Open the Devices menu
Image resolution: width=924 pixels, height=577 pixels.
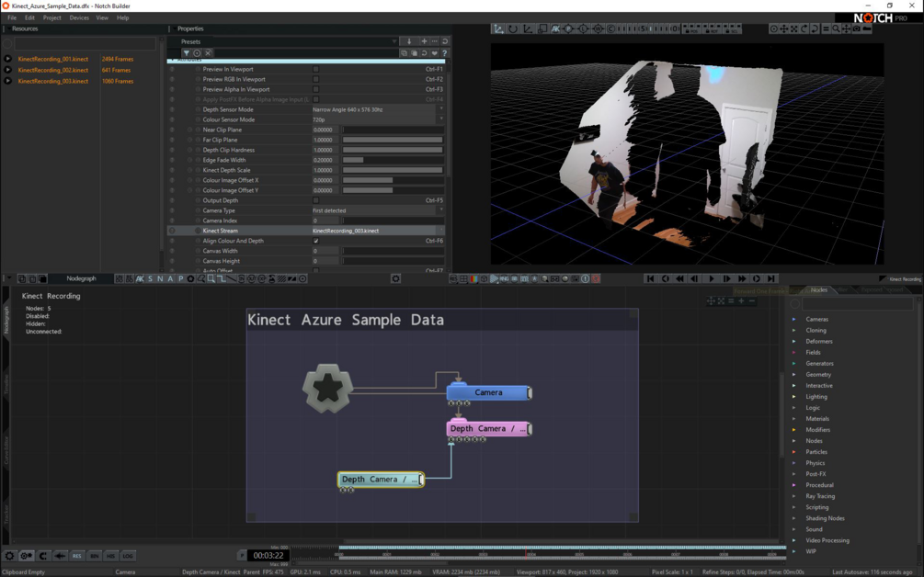(79, 17)
